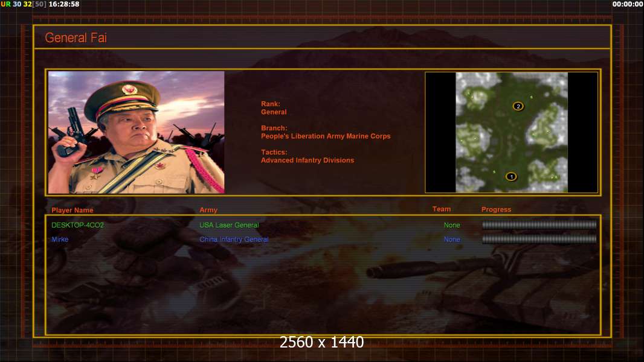
Task: Click the China Infantry General army entry
Action: point(234,240)
